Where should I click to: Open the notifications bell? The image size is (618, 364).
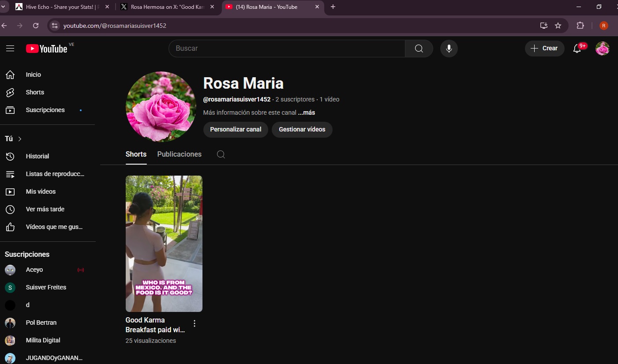[577, 49]
